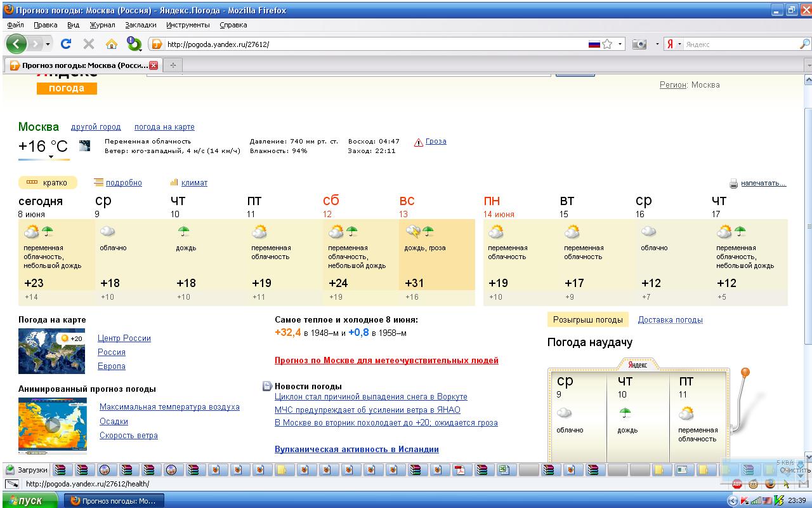
Task: Bookmark this page with the star icon
Action: tap(608, 44)
